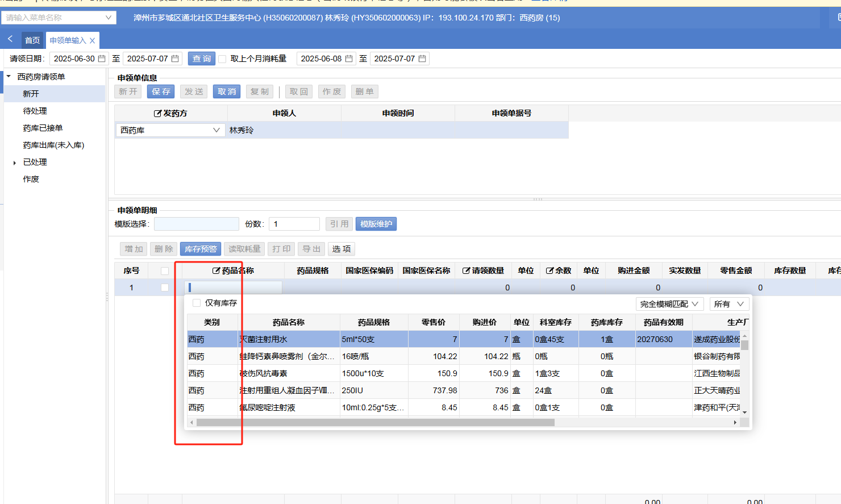The image size is (841, 504).
Task: Click edit icon beside 发药方 header
Action: click(158, 113)
